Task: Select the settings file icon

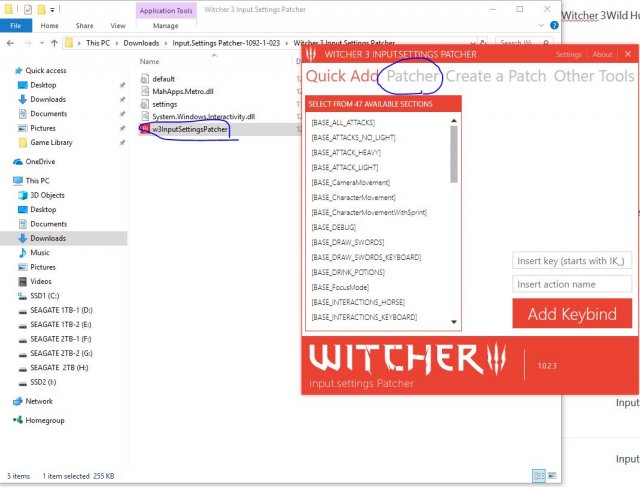Action: click(x=144, y=103)
